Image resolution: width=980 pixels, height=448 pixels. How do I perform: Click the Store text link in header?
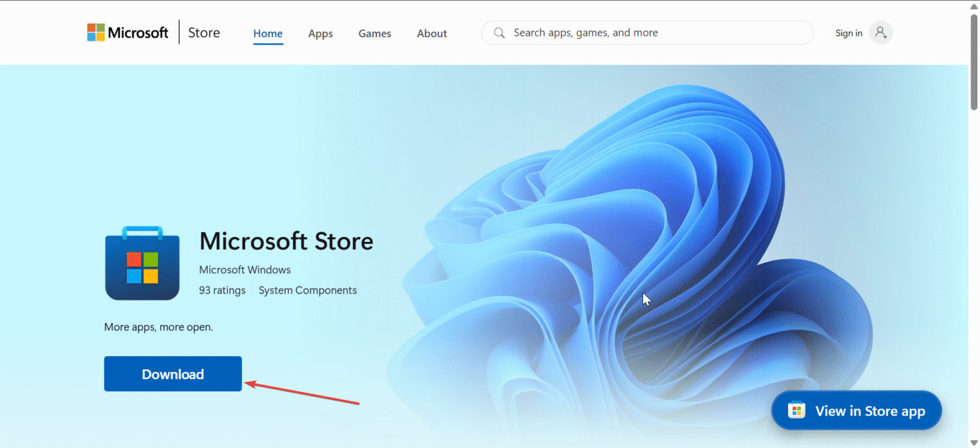(204, 33)
